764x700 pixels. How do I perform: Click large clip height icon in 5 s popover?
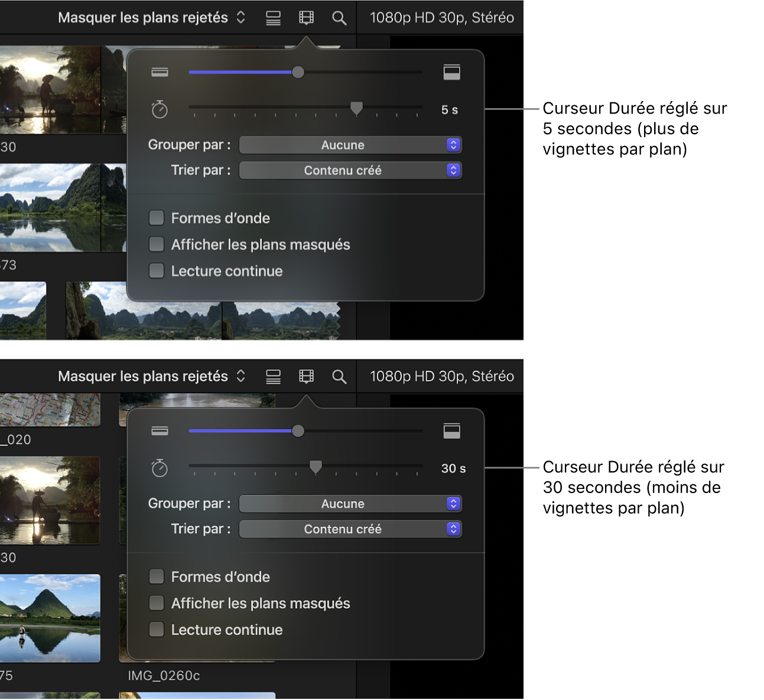pyautogui.click(x=452, y=72)
